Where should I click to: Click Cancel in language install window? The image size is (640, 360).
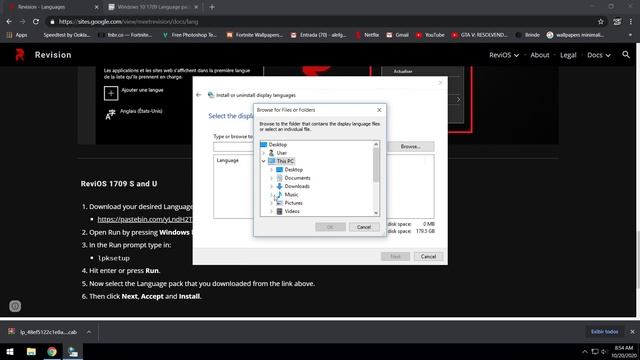click(x=428, y=256)
